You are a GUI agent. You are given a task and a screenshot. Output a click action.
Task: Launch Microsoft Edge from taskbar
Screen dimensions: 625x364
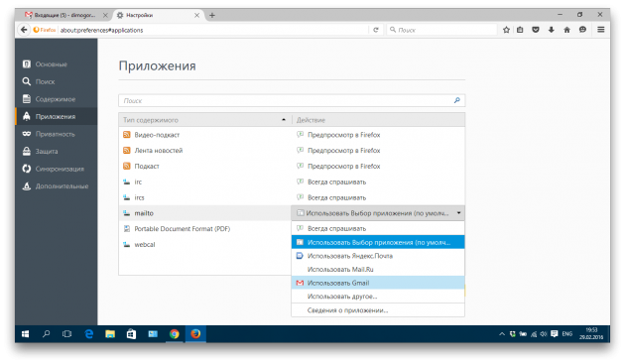click(89, 334)
